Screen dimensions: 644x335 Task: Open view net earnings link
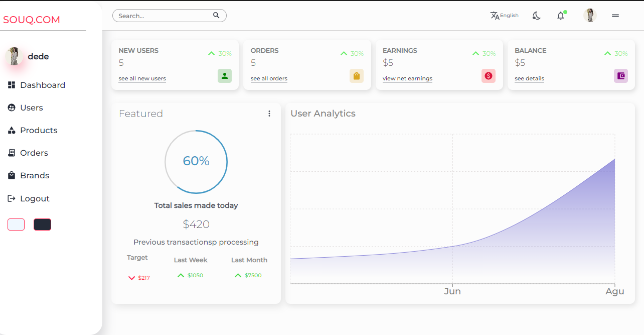coord(407,78)
